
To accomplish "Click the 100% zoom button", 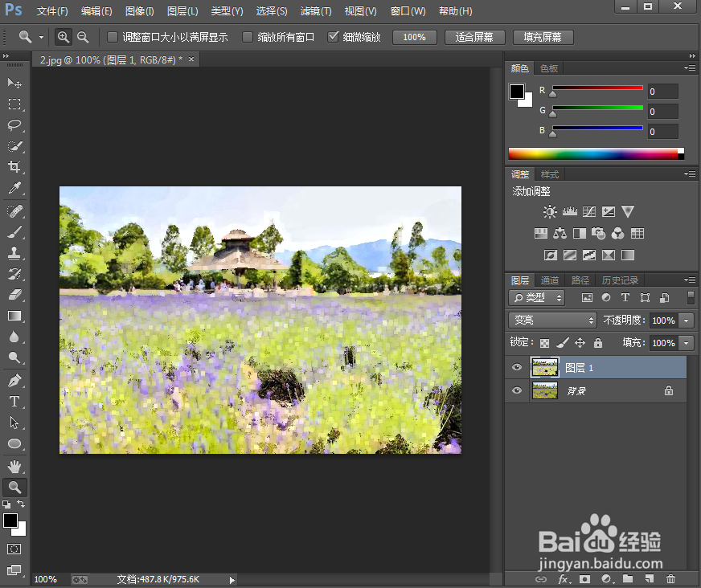I will click(415, 37).
